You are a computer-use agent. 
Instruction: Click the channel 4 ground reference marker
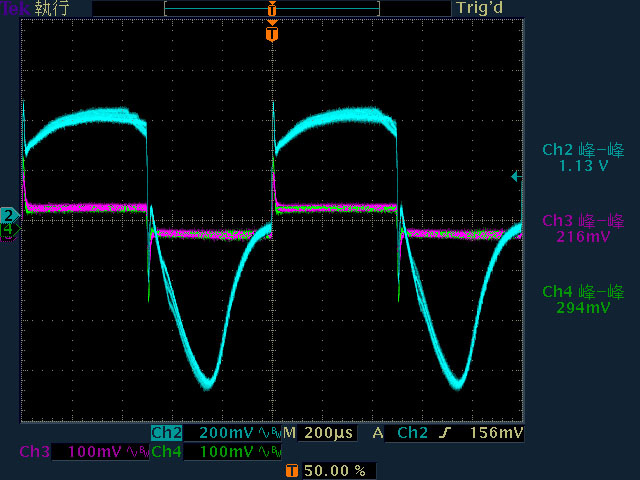click(x=9, y=229)
